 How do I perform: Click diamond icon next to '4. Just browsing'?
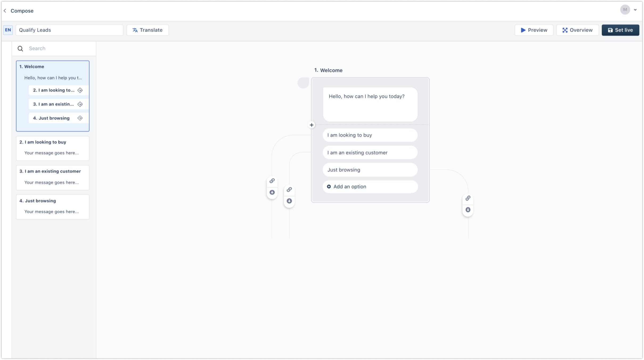(x=80, y=118)
